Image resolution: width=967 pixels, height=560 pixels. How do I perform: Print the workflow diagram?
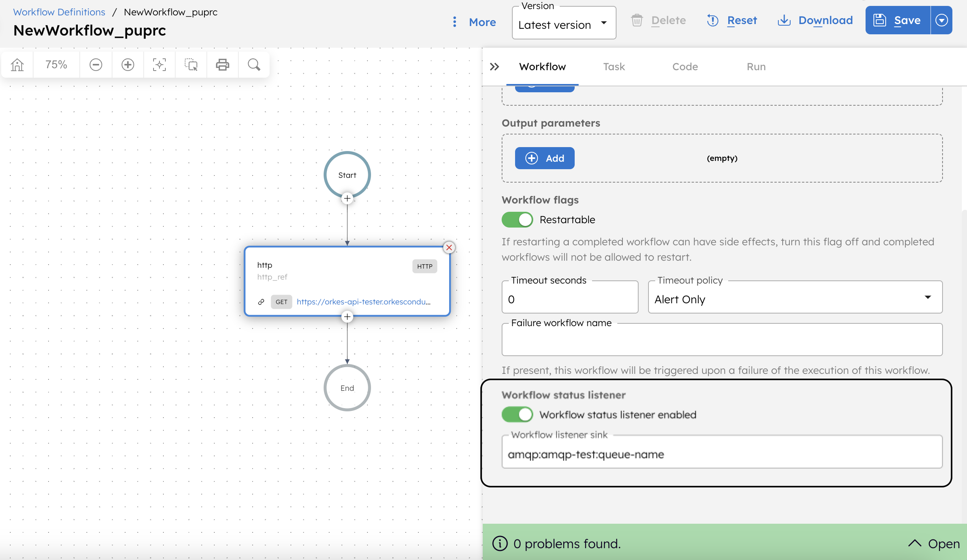[223, 64]
